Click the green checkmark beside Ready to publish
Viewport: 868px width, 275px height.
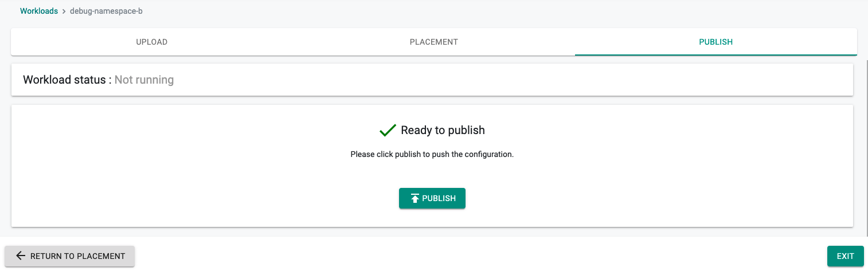tap(388, 131)
